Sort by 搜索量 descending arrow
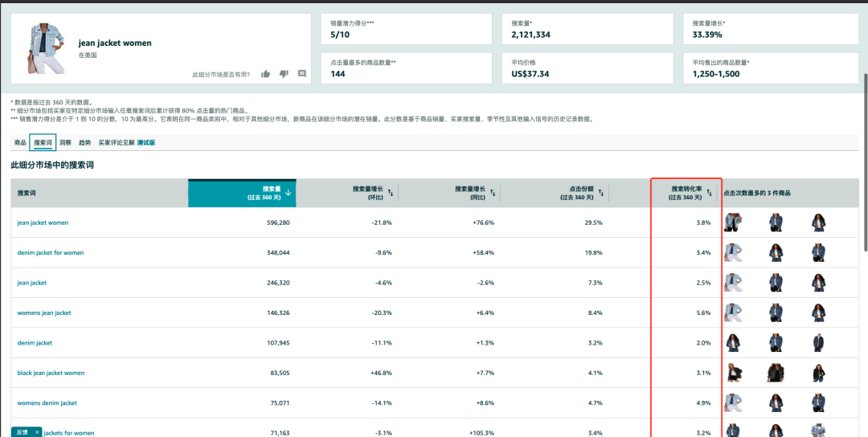Viewport: 868px width, 437px height. coord(289,193)
